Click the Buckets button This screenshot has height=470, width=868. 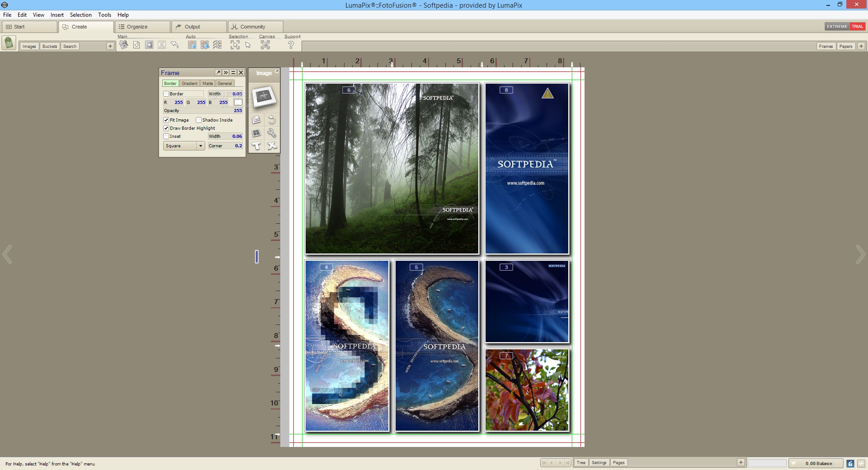(50, 47)
